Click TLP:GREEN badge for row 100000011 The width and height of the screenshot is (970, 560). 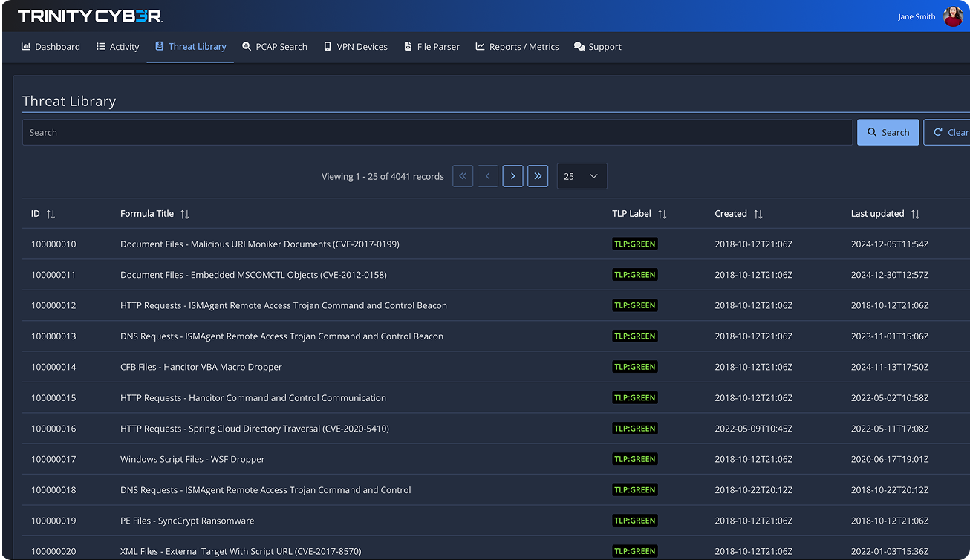coord(635,275)
